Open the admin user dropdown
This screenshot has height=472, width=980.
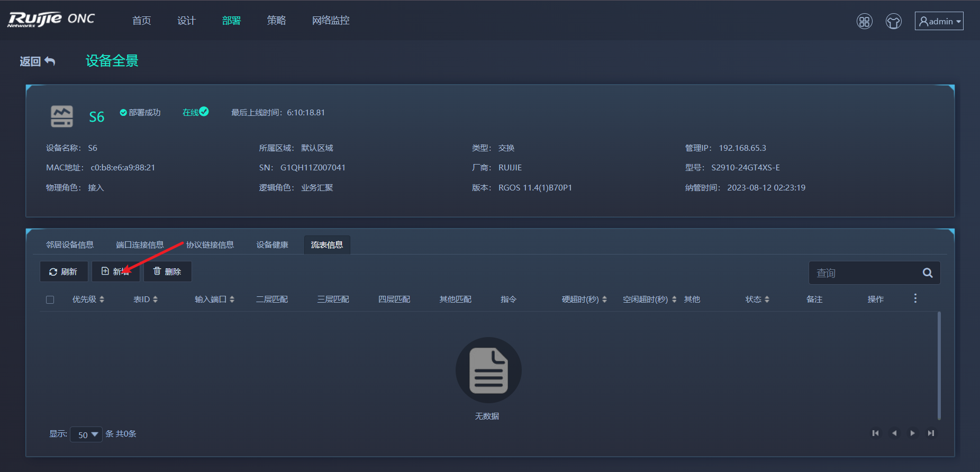click(939, 21)
